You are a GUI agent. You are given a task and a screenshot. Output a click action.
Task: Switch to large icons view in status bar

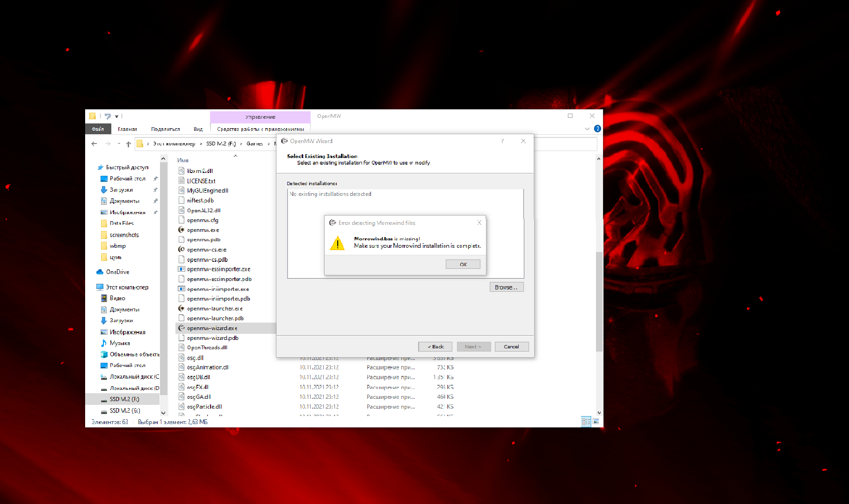596,422
